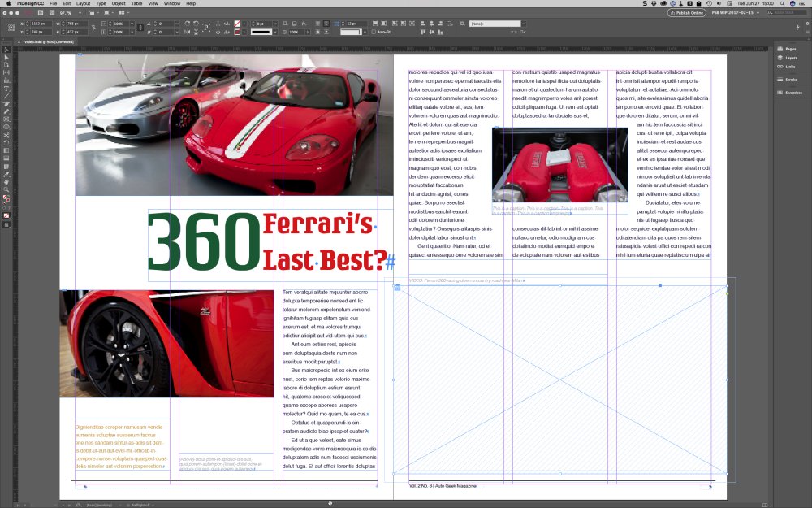Toggle constrain width and height link
812x508 pixels.
[x=93, y=28]
